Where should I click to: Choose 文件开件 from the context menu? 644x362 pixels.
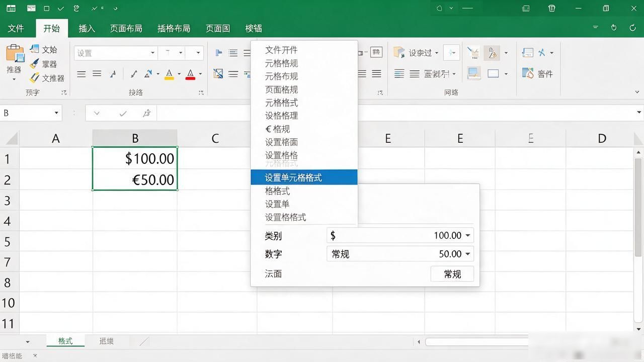click(281, 50)
